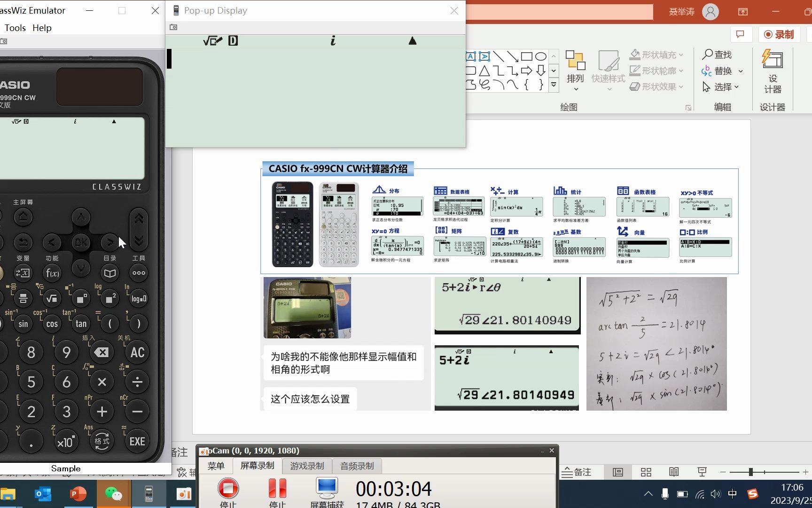The height and width of the screenshot is (508, 812).
Task: Click the variable key on calculator
Action: pos(23,273)
